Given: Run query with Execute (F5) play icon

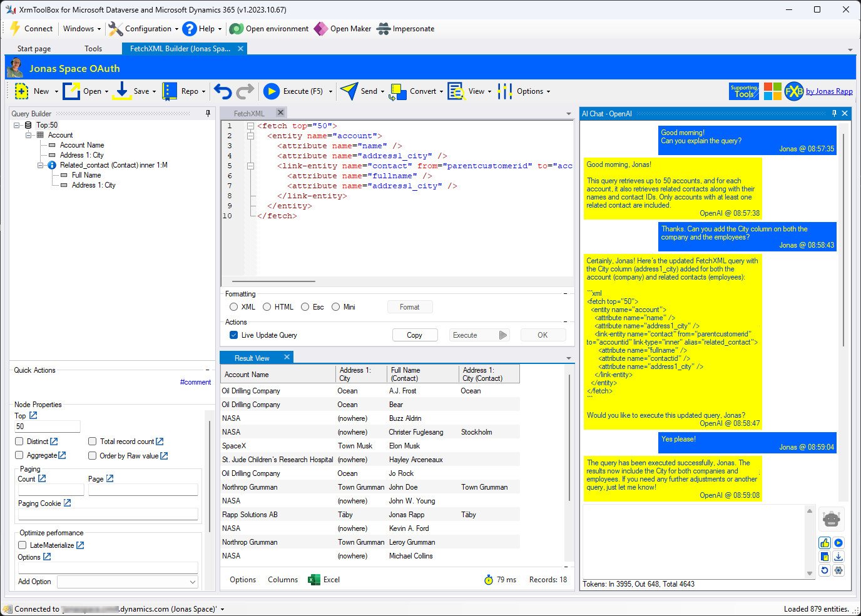Looking at the screenshot, I should (x=272, y=91).
